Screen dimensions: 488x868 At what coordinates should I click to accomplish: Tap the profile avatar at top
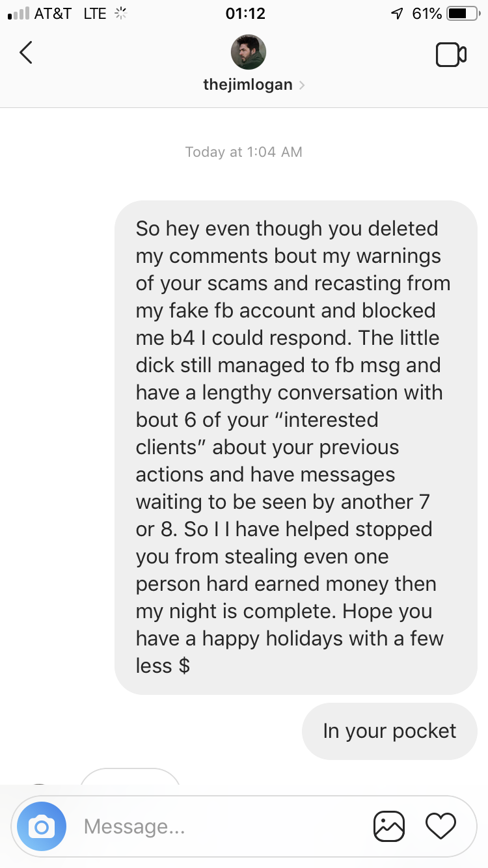[249, 52]
